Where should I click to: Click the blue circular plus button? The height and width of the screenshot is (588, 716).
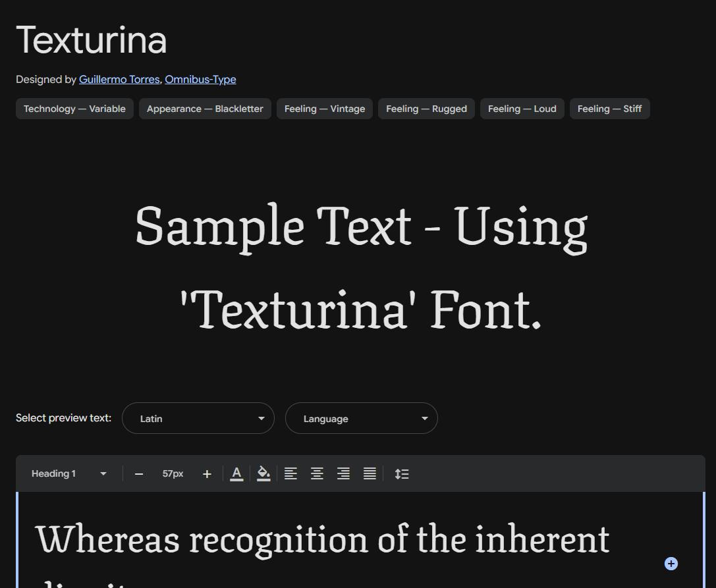coord(671,564)
